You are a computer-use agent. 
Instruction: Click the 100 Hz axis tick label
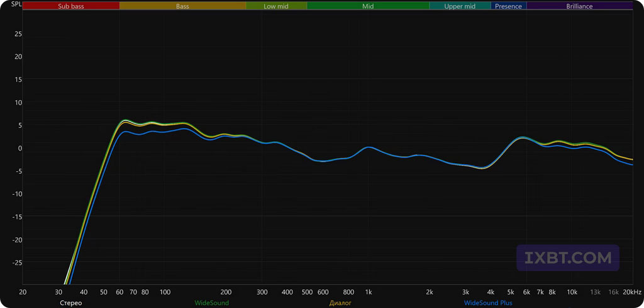(165, 292)
